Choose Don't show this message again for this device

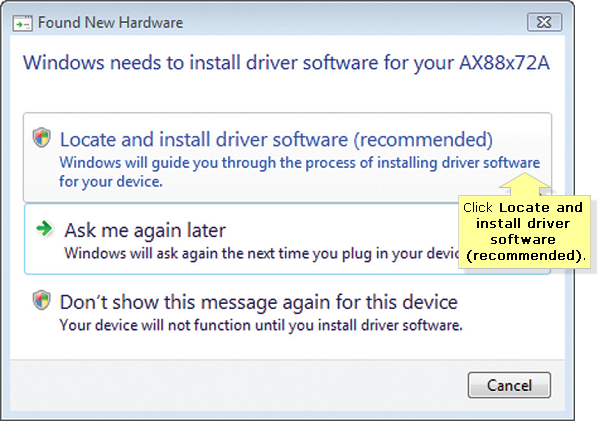pyautogui.click(x=287, y=313)
